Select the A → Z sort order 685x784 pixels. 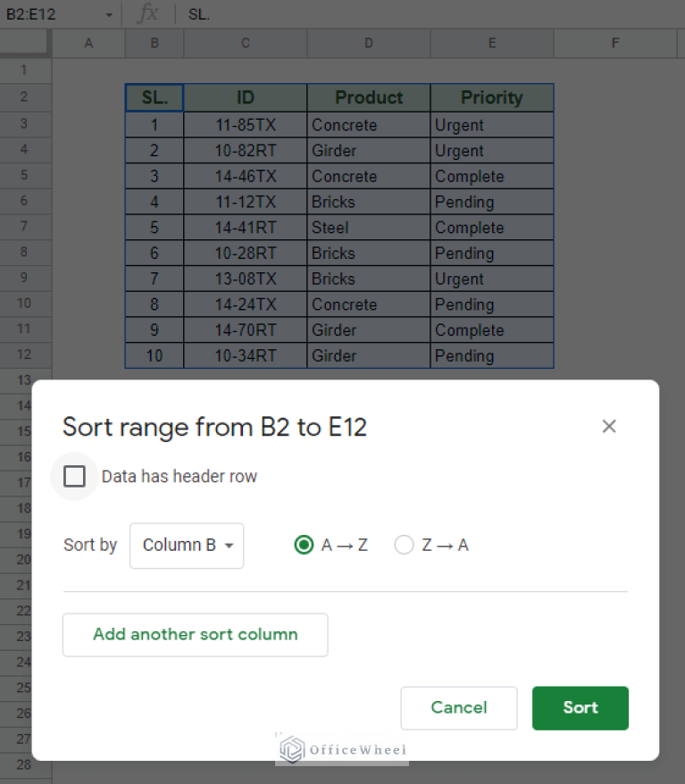tap(304, 545)
